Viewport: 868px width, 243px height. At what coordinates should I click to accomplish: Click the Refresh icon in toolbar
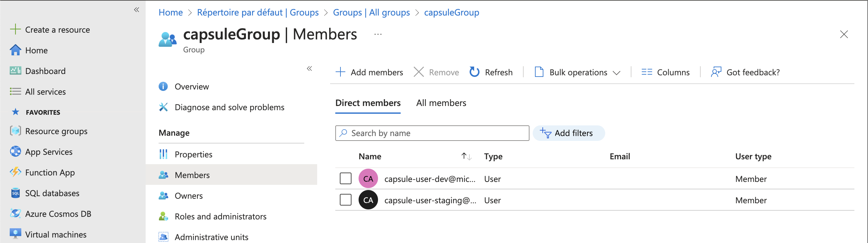(474, 72)
